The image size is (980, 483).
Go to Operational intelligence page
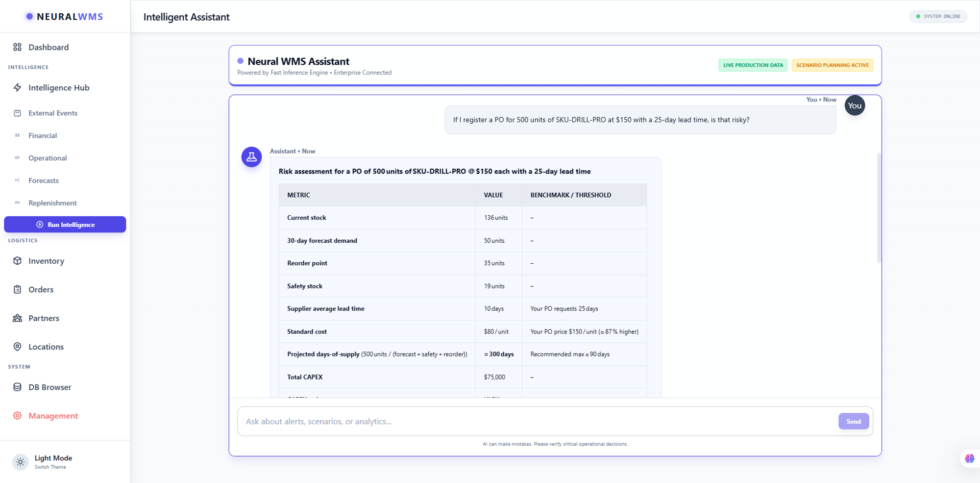[x=48, y=158]
